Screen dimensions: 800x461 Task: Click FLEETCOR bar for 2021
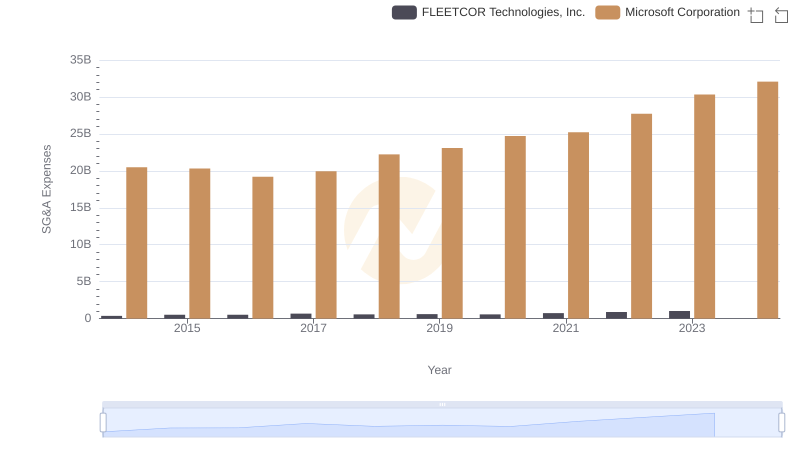(x=554, y=316)
